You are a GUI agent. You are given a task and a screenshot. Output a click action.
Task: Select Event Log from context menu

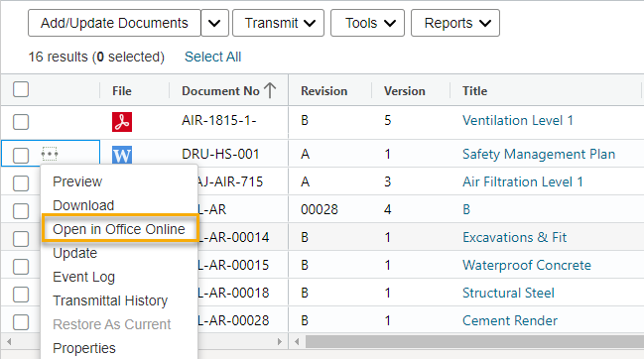click(x=83, y=277)
